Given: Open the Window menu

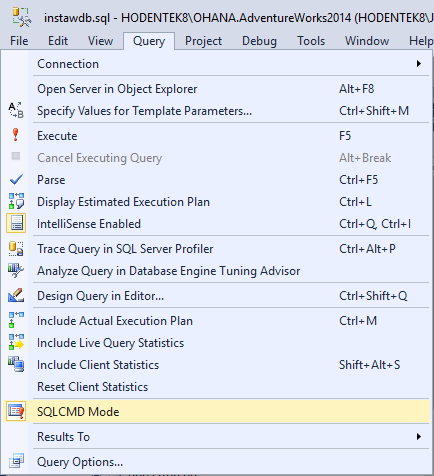Looking at the screenshot, I should pos(367,41).
